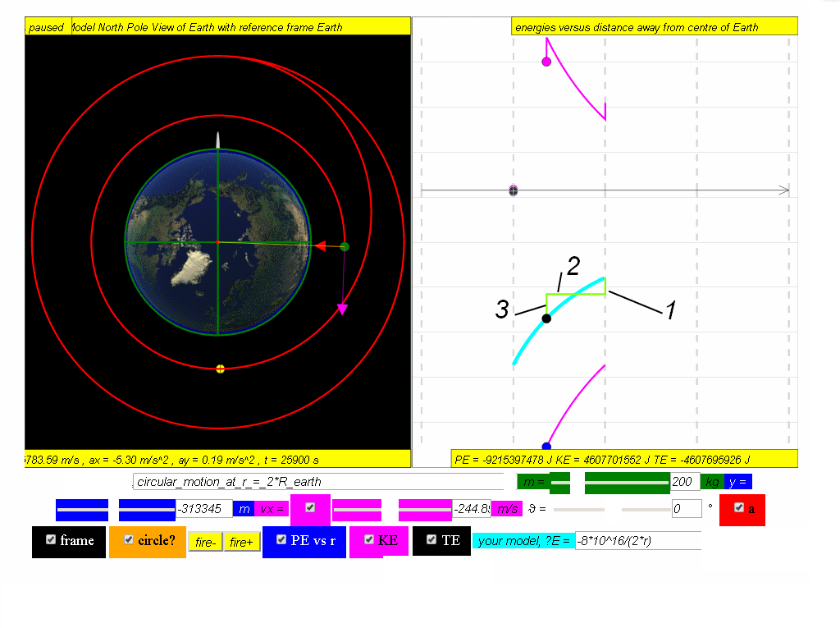Click the green 'm =' label

tap(532, 482)
